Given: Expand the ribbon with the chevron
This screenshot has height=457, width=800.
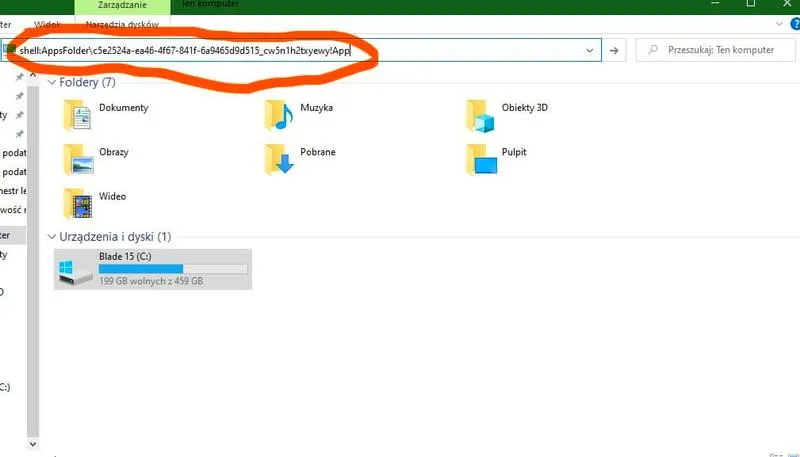Looking at the screenshot, I should 779,24.
